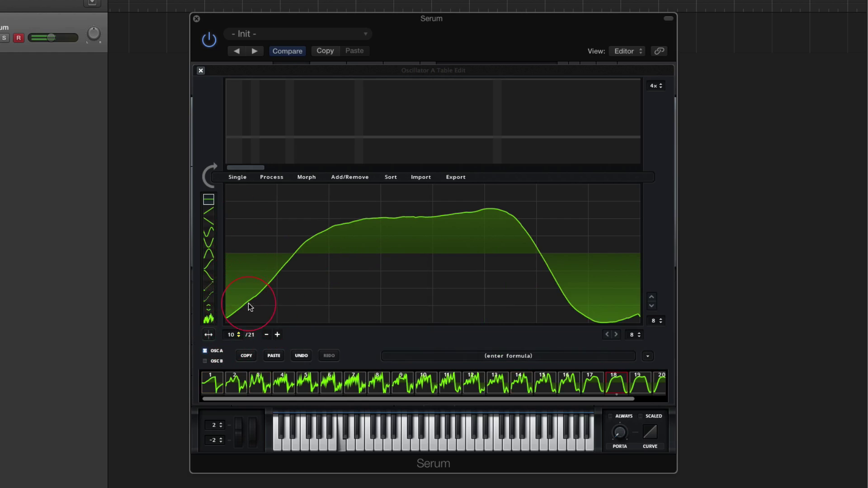This screenshot has height=488, width=868.
Task: Open the View Editor dropdown
Action: [x=627, y=51]
